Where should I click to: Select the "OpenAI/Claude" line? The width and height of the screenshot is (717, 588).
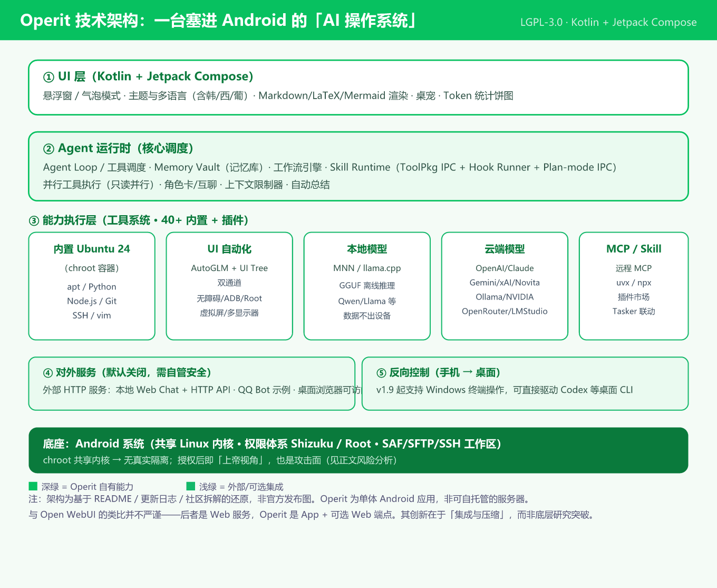pos(505,268)
